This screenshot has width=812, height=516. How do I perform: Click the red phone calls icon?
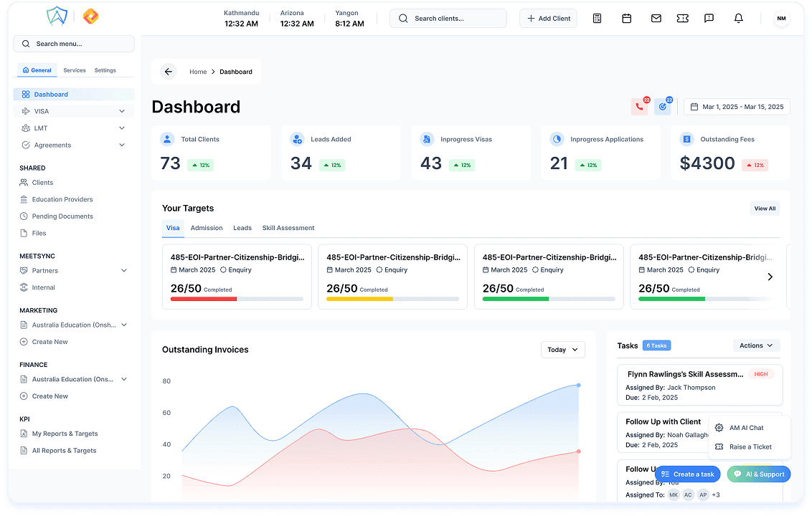click(640, 107)
